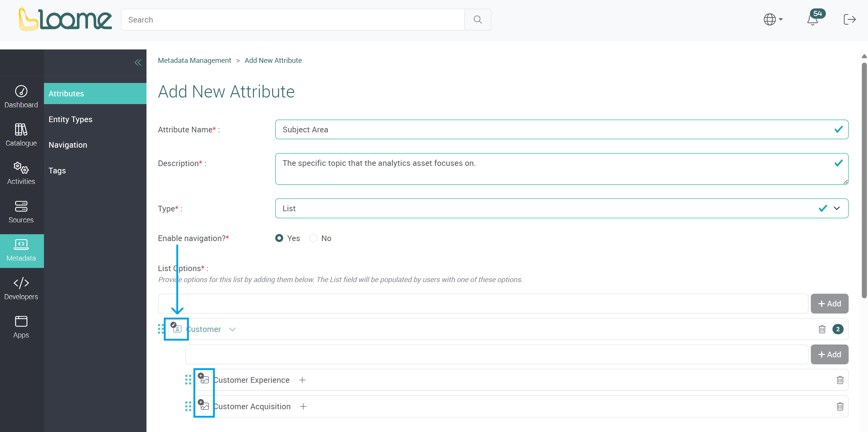The height and width of the screenshot is (432, 868).
Task: Go to Metadata Management breadcrumb
Action: click(x=194, y=60)
